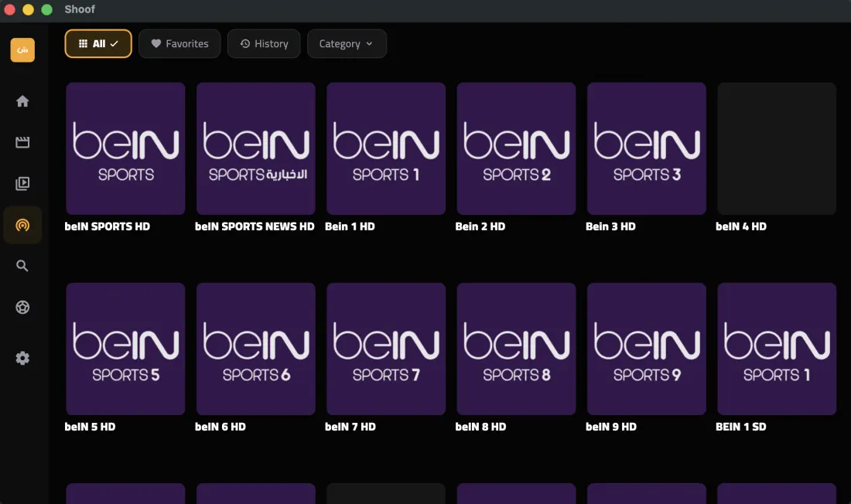Select the Live broadcast icon in sidebar
This screenshot has width=851, height=504.
pyautogui.click(x=22, y=225)
